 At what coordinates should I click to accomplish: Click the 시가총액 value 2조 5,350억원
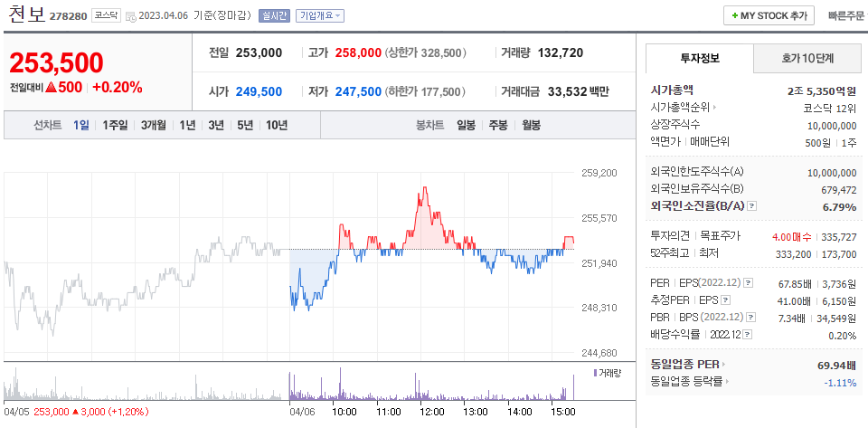click(822, 90)
